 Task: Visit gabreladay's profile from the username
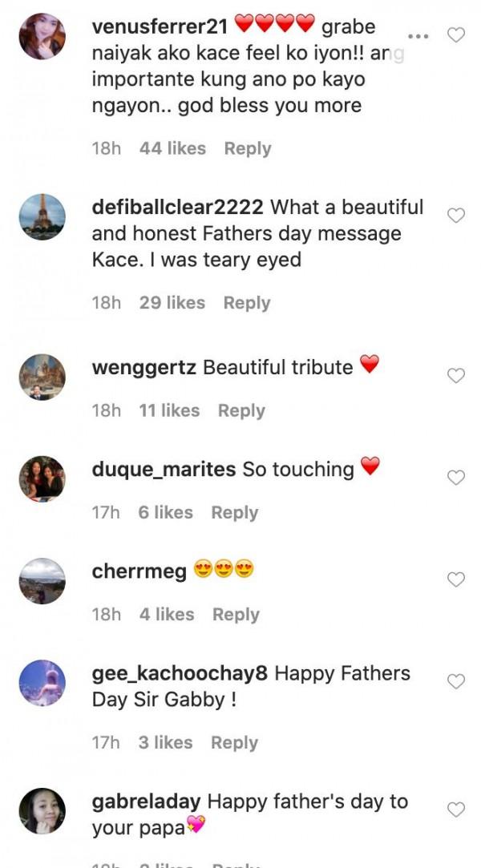tap(147, 801)
